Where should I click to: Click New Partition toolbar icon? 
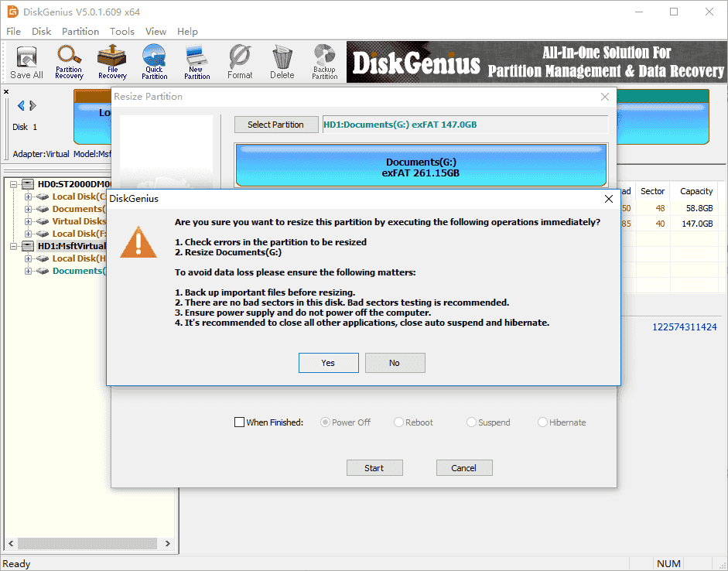pyautogui.click(x=197, y=62)
